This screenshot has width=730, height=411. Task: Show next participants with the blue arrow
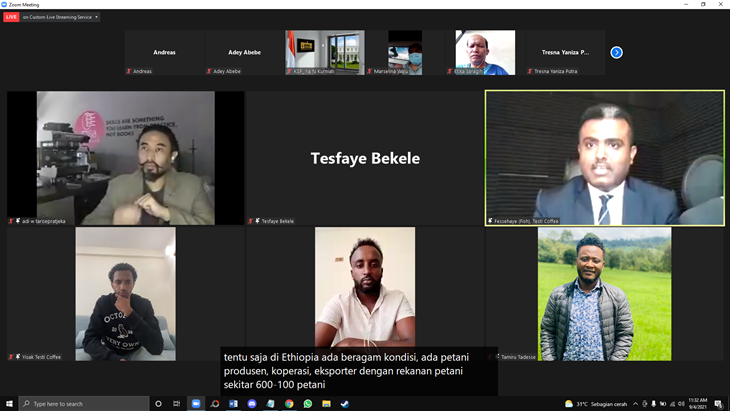(x=616, y=52)
